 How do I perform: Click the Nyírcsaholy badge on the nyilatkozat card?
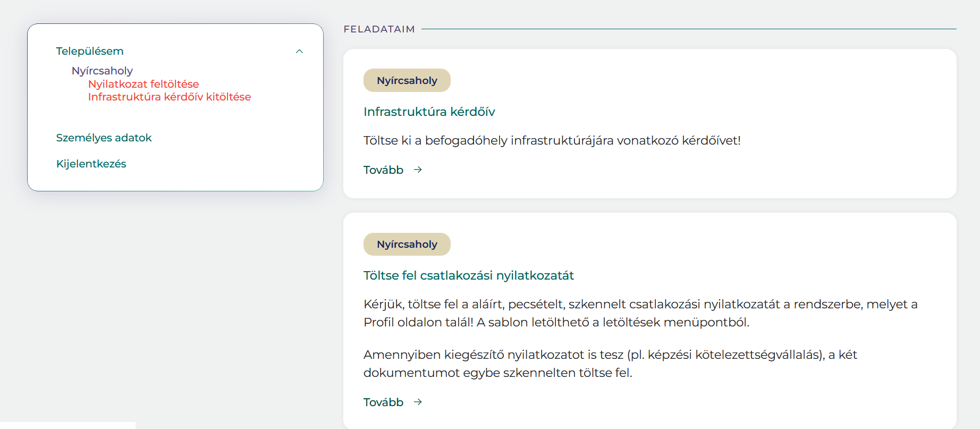coord(407,244)
